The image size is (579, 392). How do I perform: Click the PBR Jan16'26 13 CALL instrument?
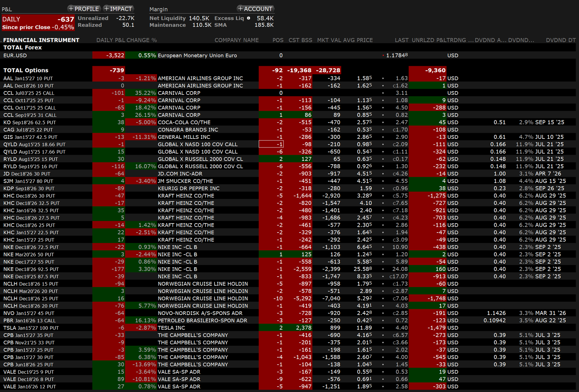pyautogui.click(x=29, y=320)
